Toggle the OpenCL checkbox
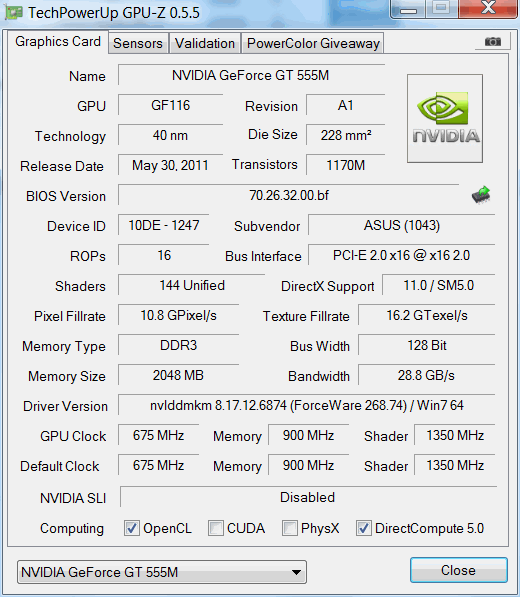520x597 pixels. (x=132, y=528)
